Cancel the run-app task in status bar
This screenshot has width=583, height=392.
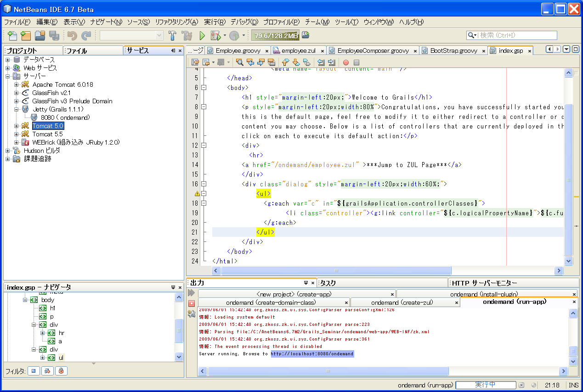coord(522,386)
